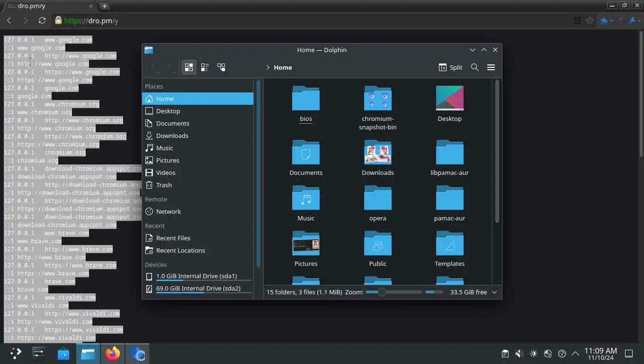Select the pamac-aur folder

[449, 203]
